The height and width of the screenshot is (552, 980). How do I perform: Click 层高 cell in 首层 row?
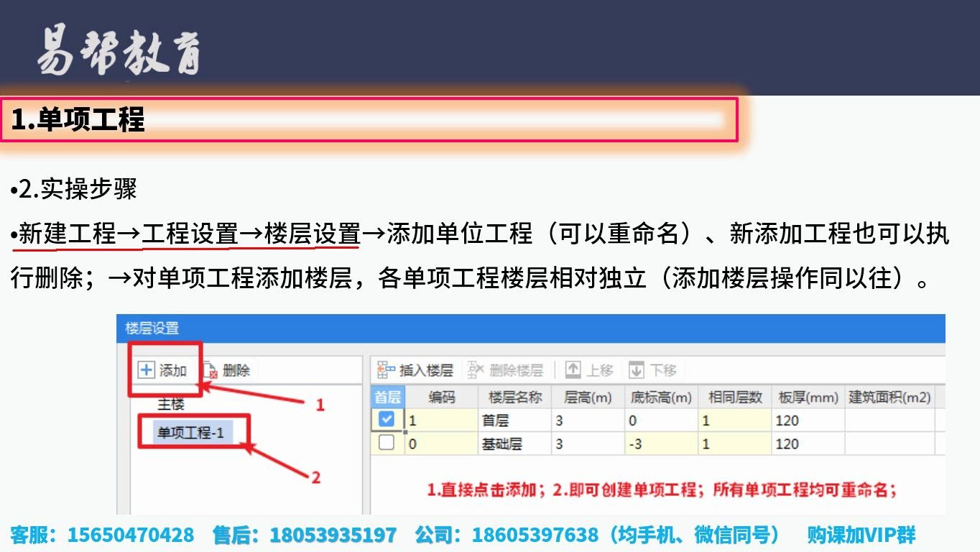click(x=588, y=420)
